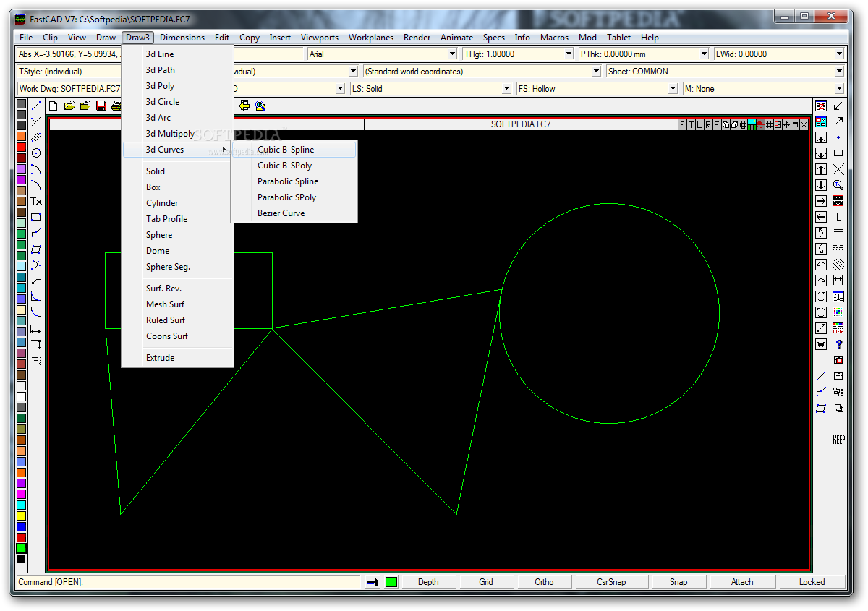Screen dimensions: 868x611
Task: Pick the Tx text tool
Action: [x=36, y=201]
